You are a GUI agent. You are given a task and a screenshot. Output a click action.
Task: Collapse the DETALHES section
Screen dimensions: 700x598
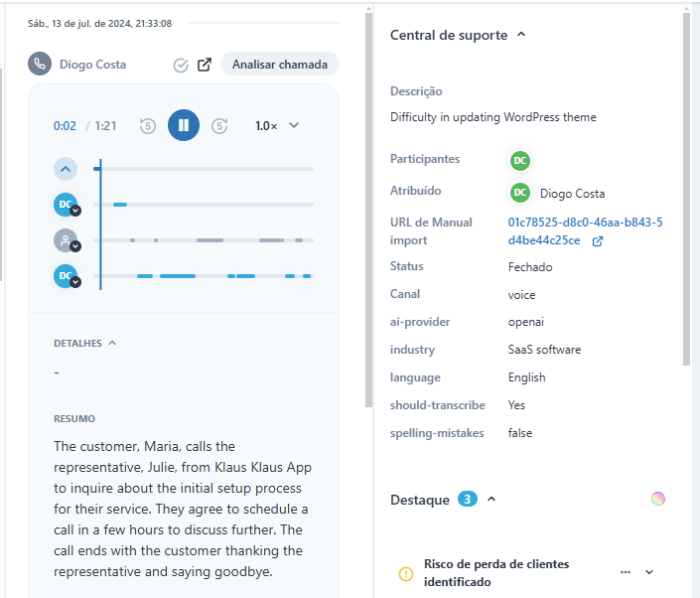pos(84,343)
